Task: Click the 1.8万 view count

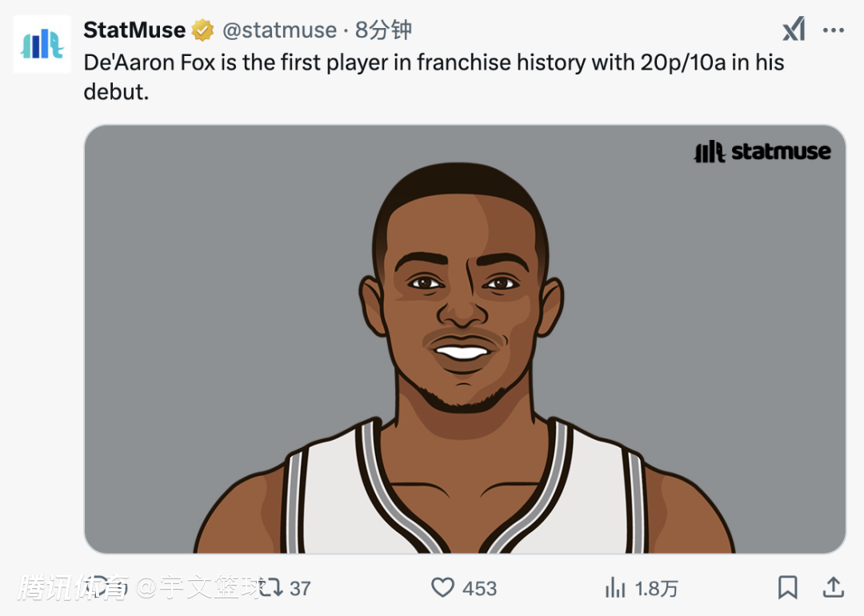Action: 656,589
